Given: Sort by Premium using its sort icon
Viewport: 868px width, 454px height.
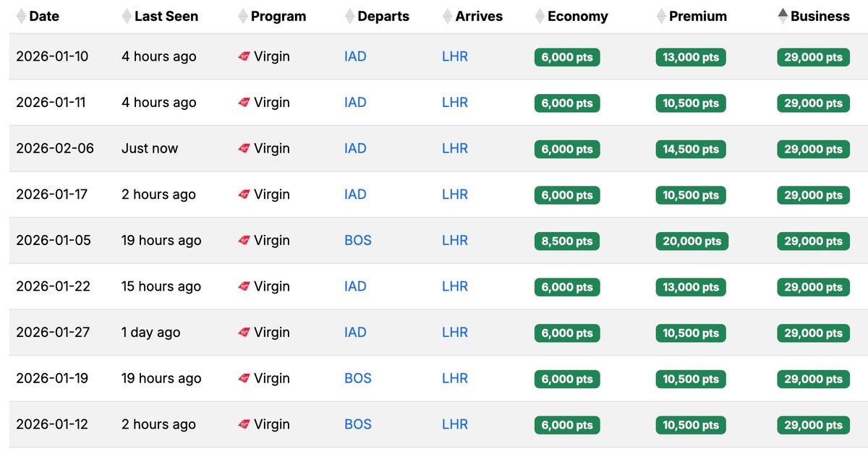Looking at the screenshot, I should click(661, 16).
